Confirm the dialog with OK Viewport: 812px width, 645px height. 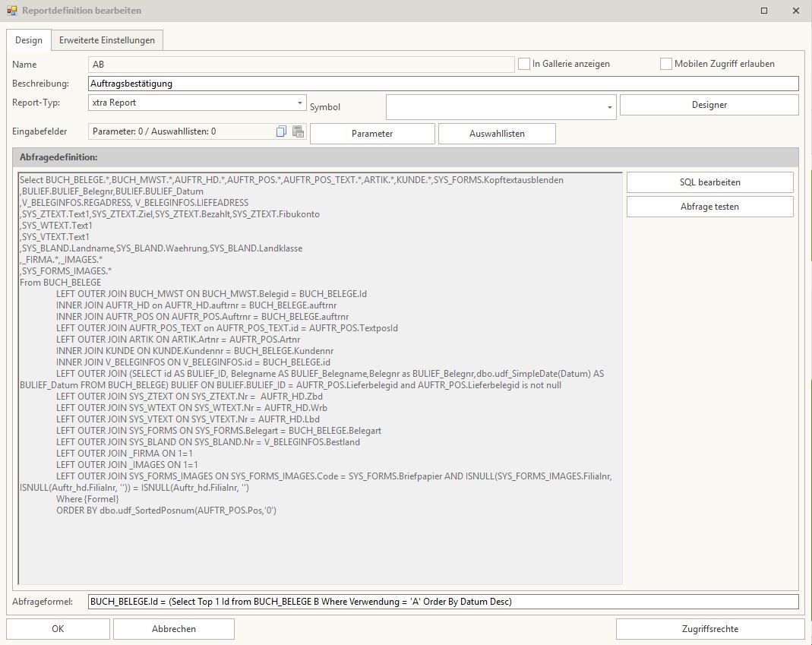click(58, 629)
